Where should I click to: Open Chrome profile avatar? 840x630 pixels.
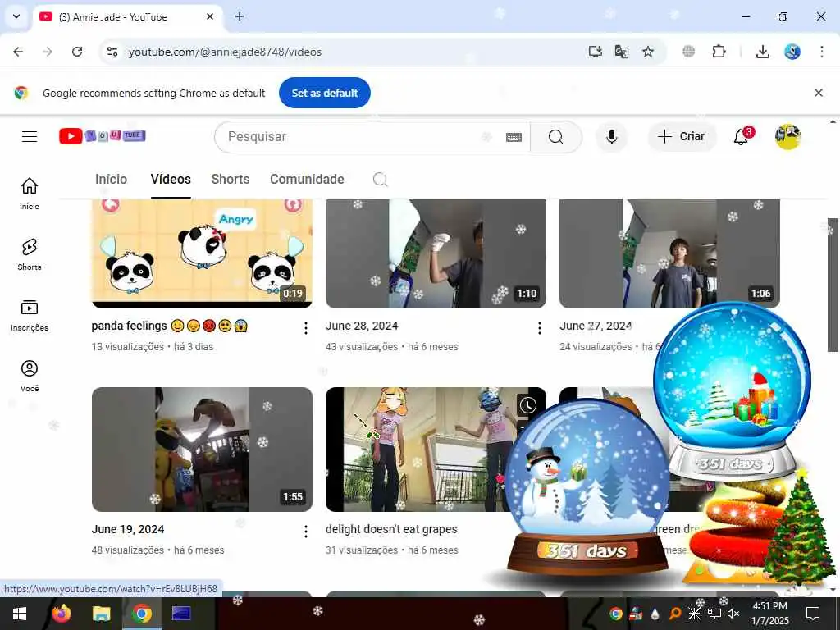click(x=792, y=52)
